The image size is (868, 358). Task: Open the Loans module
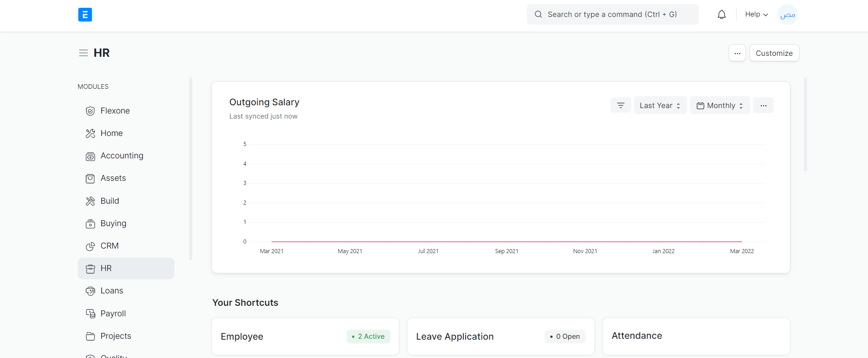pyautogui.click(x=112, y=291)
